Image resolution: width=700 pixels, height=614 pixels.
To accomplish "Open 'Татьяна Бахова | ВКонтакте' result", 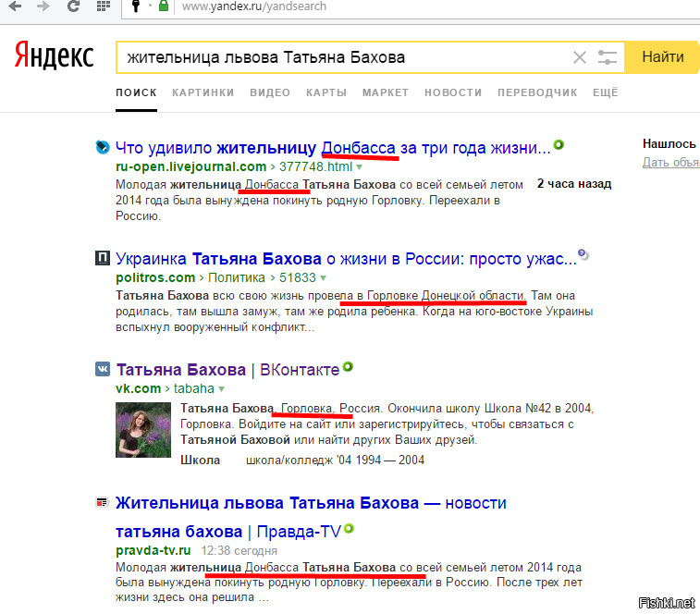I will 227,370.
